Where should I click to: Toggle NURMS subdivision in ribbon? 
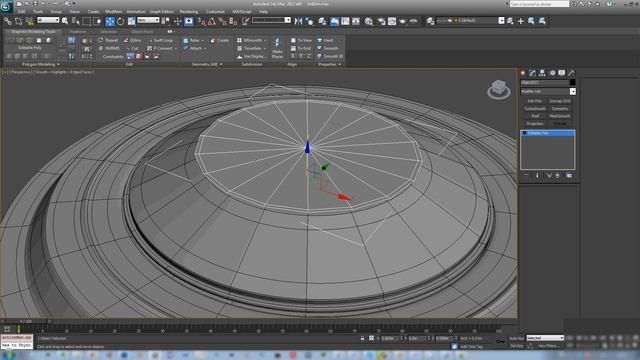[109, 48]
